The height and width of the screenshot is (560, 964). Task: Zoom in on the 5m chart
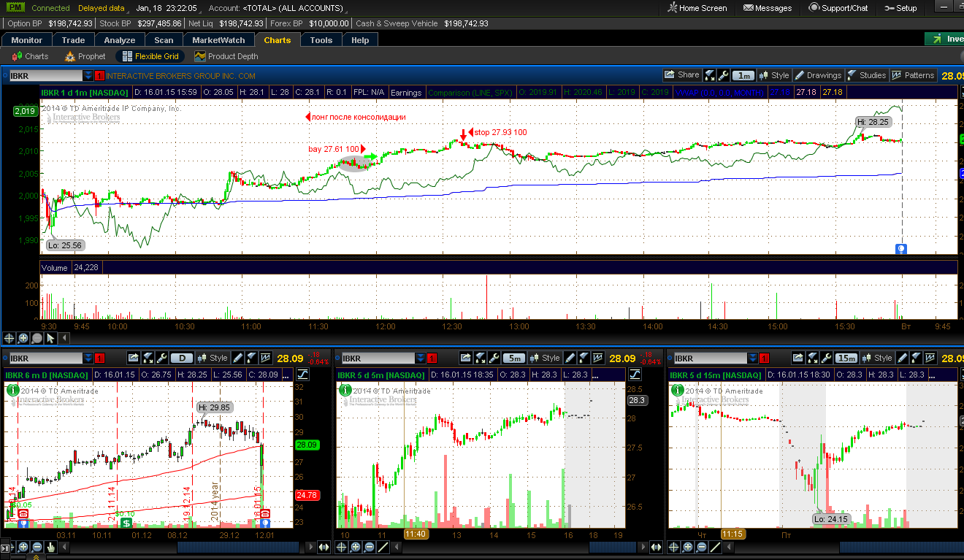[x=356, y=547]
